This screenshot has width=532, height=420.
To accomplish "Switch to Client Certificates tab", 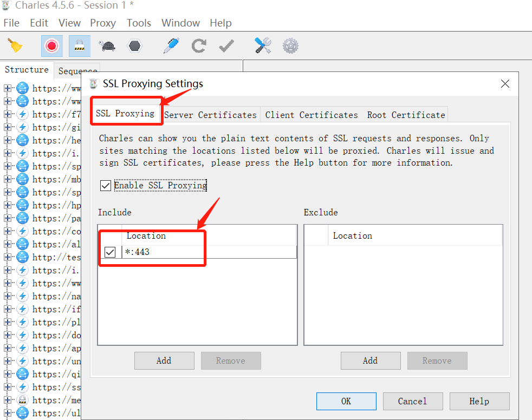I will point(312,115).
